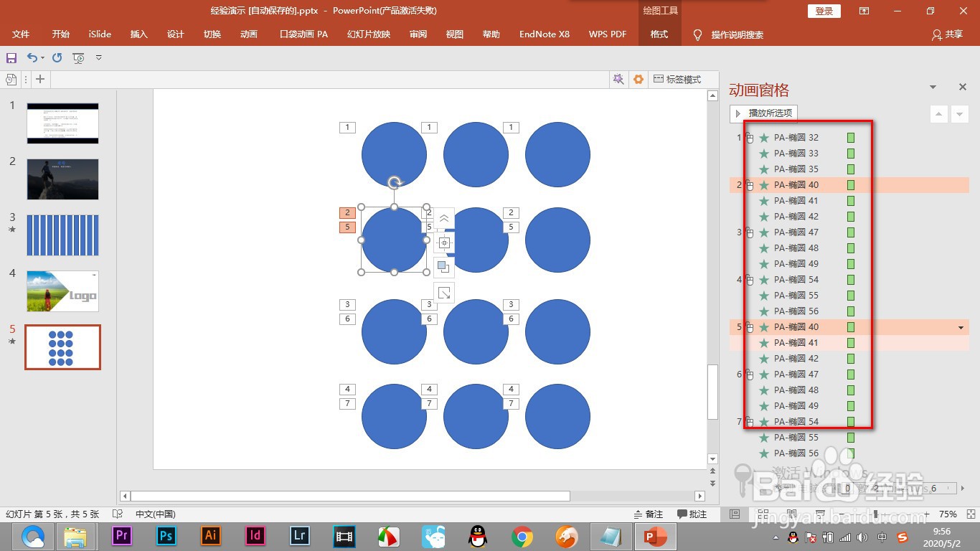Select PA-椭圆 47 at step 3
The height and width of the screenshot is (551, 980).
[849, 232]
